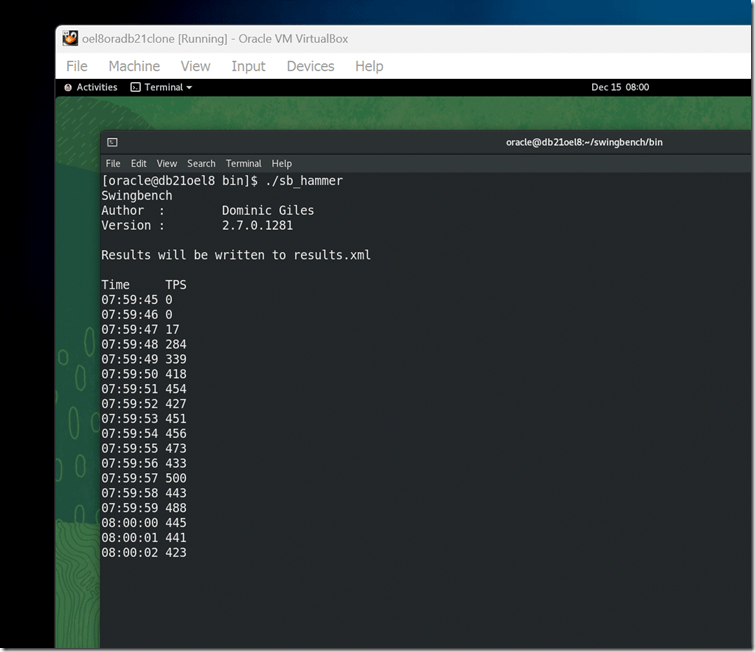755x652 pixels.
Task: Click Help in the VirtualBox menu bar
Action: (369, 66)
